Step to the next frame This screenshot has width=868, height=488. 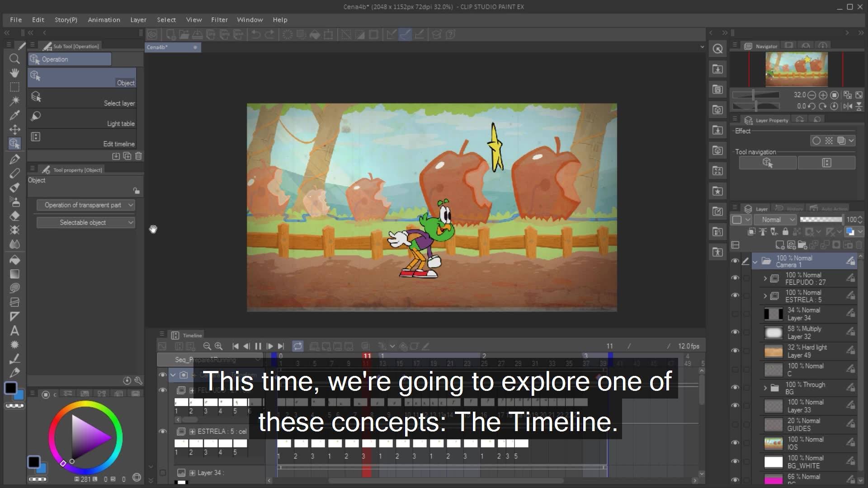(x=270, y=346)
